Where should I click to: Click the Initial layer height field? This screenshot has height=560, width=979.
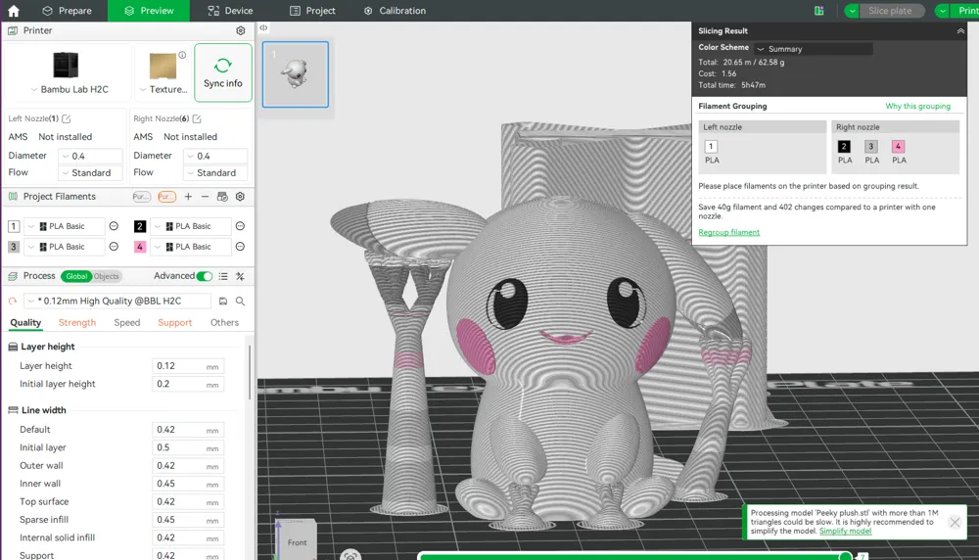click(x=188, y=384)
